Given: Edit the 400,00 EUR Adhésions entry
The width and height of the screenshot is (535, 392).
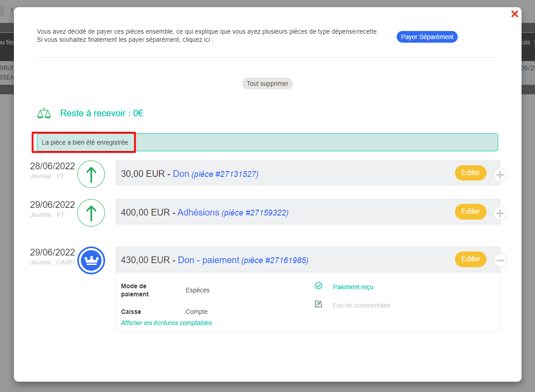Looking at the screenshot, I should pos(470,211).
